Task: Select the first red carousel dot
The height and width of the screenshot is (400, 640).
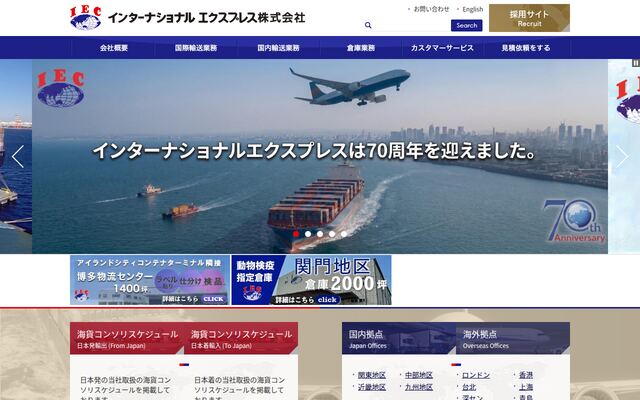Action: click(x=296, y=234)
